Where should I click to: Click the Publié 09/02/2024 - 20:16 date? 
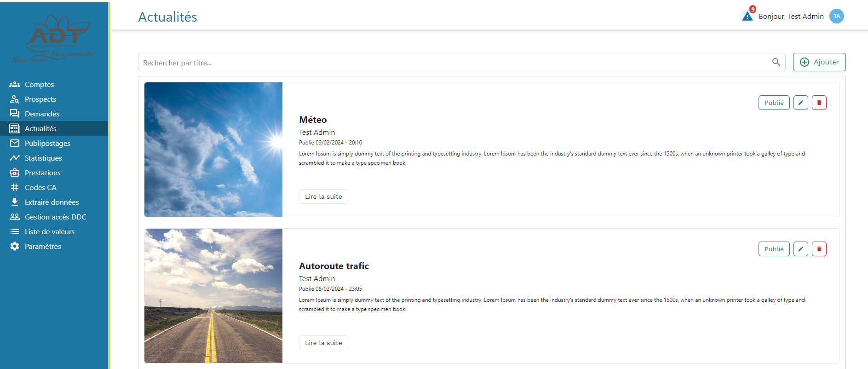[x=330, y=143]
